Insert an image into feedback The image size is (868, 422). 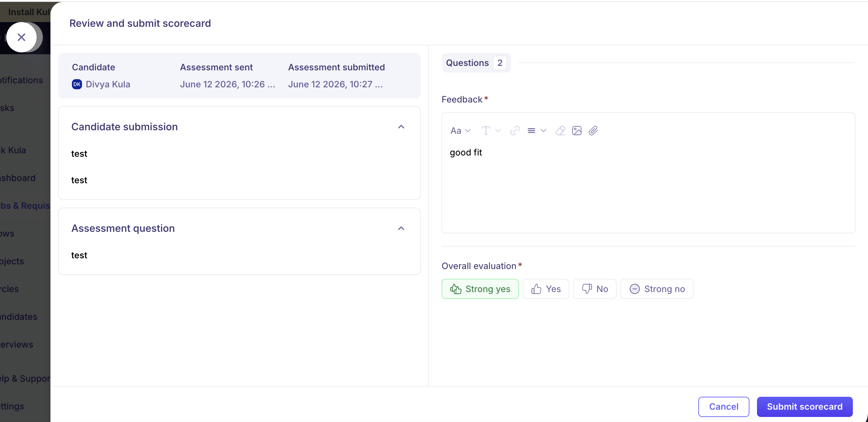point(577,131)
